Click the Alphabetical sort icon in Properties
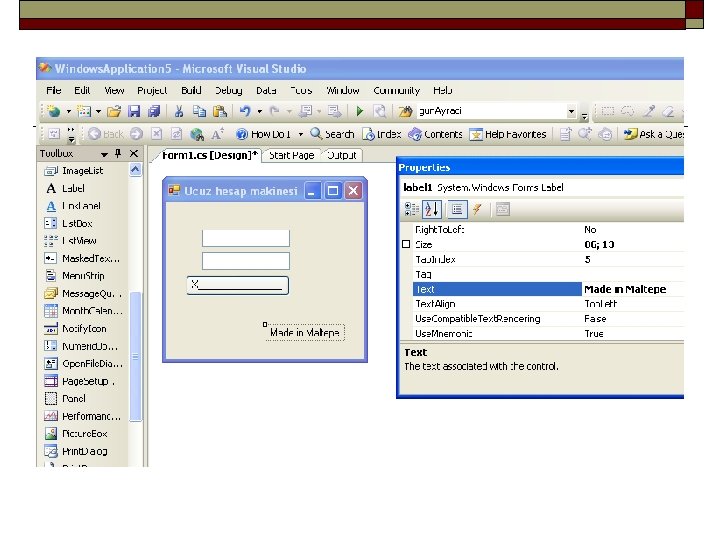The width and height of the screenshot is (720, 540). tap(432, 209)
